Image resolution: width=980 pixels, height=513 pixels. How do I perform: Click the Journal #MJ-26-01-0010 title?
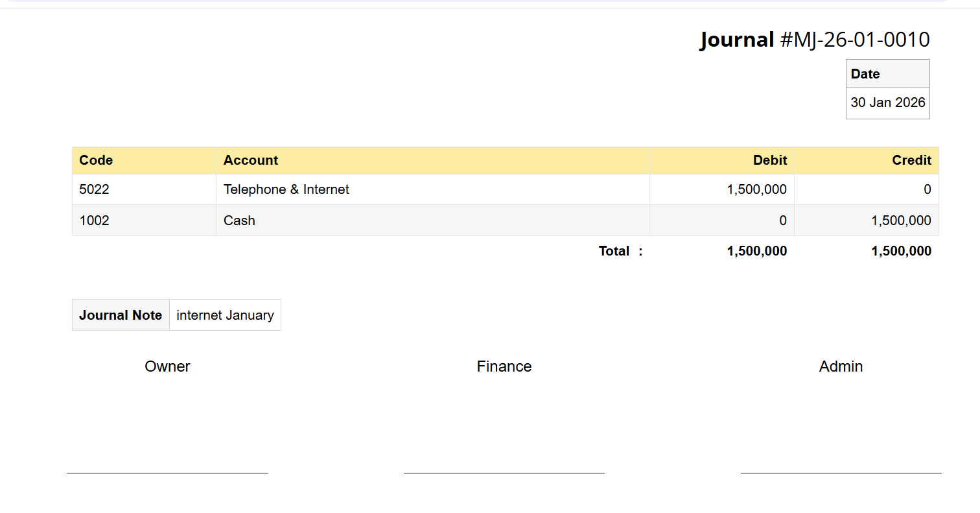tap(815, 40)
